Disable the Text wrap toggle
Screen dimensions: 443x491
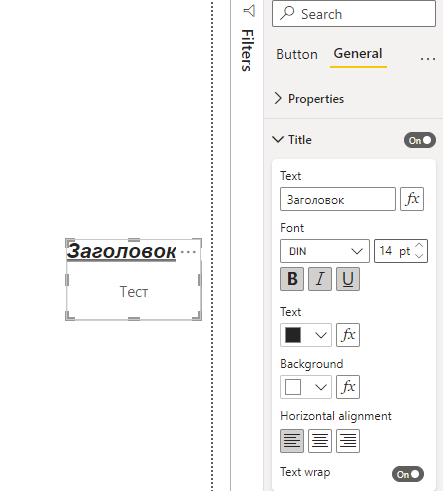(408, 474)
